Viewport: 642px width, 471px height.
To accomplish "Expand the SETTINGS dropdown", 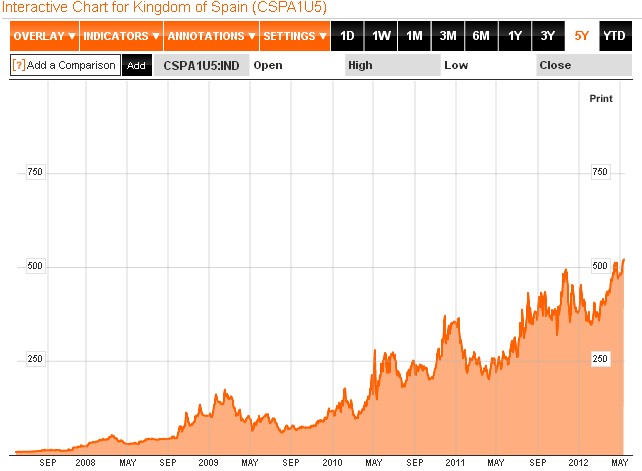I will tap(295, 36).
